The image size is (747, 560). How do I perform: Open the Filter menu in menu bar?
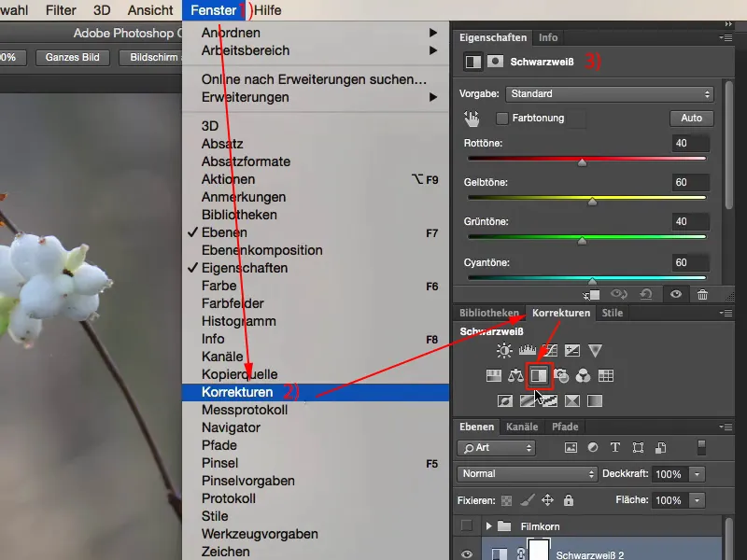click(61, 10)
